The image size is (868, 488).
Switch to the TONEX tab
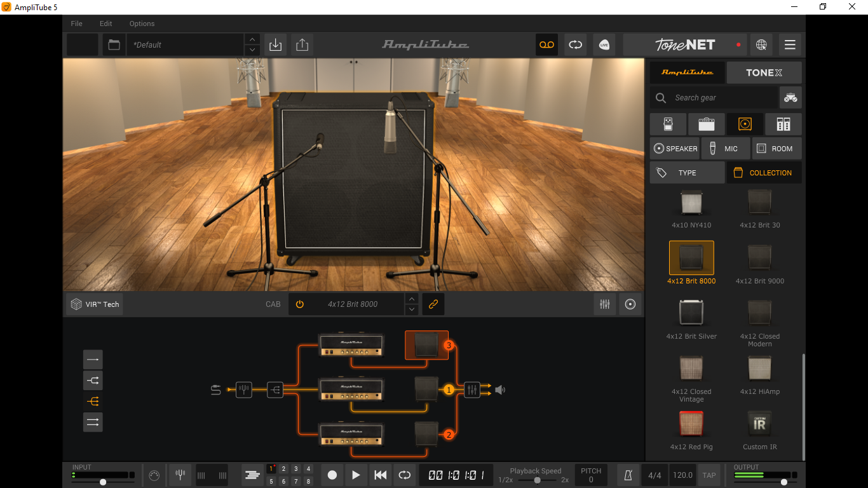point(764,72)
